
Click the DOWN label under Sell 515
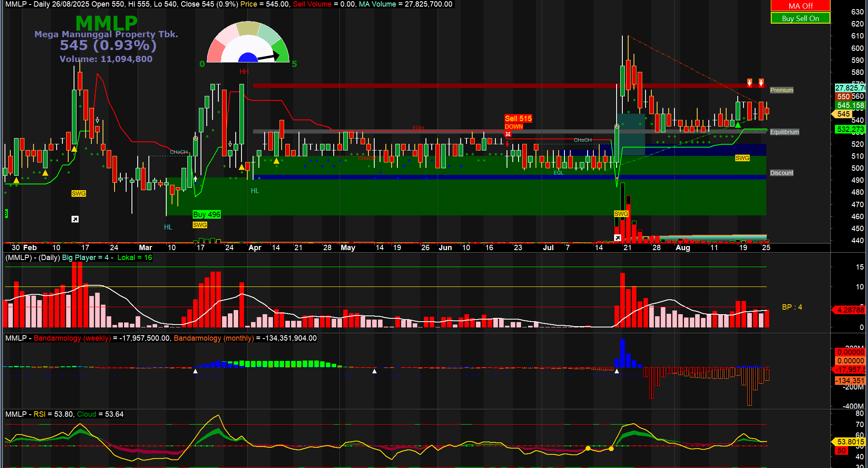tap(514, 127)
